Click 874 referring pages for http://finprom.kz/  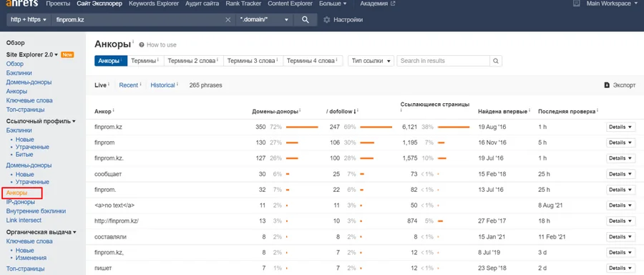412,221
